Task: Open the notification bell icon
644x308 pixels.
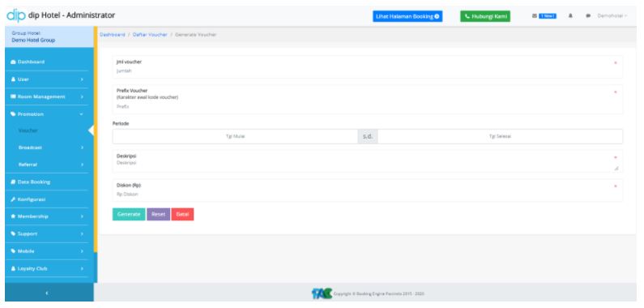Action: [570, 16]
